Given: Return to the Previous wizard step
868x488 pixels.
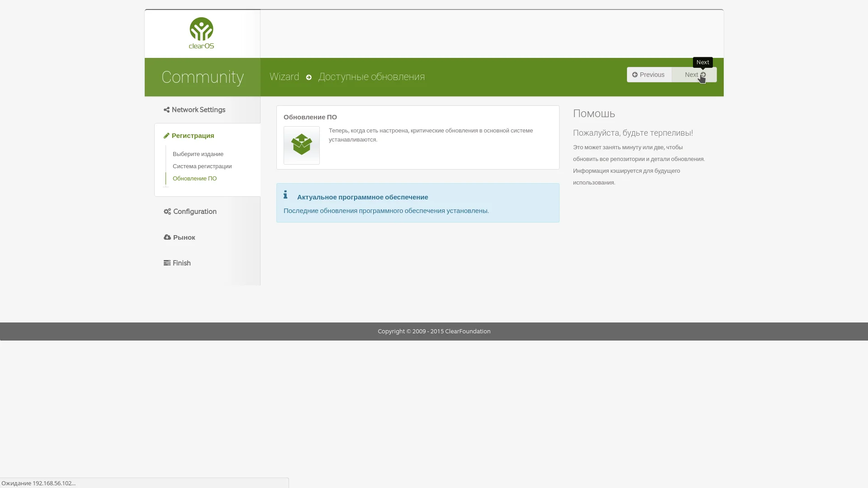Looking at the screenshot, I should tap(649, 75).
